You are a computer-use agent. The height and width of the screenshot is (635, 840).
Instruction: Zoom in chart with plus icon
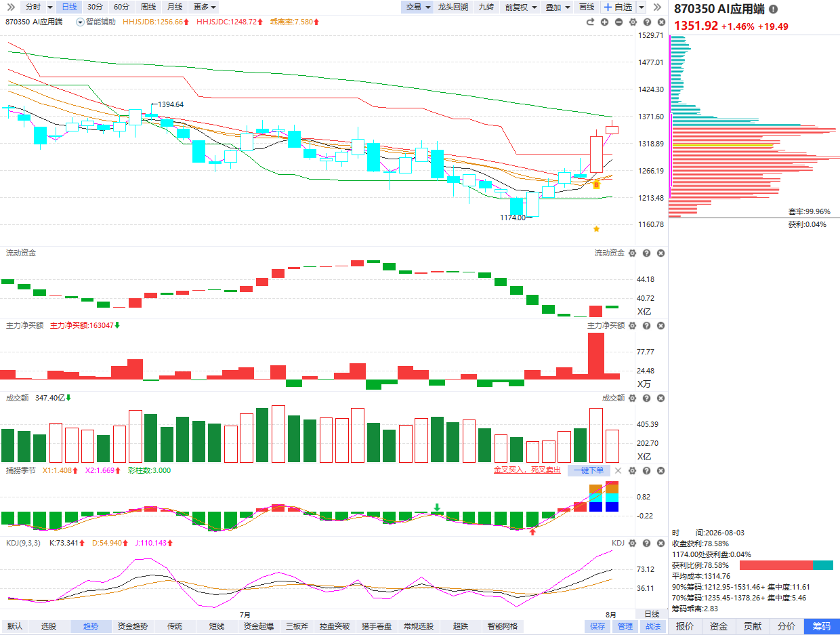pyautogui.click(x=604, y=22)
